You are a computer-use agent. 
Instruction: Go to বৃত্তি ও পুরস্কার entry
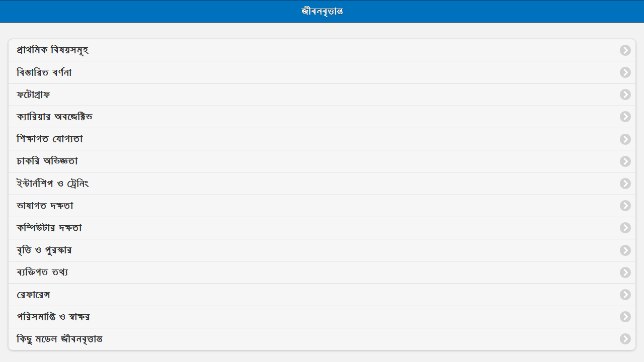[x=322, y=250]
